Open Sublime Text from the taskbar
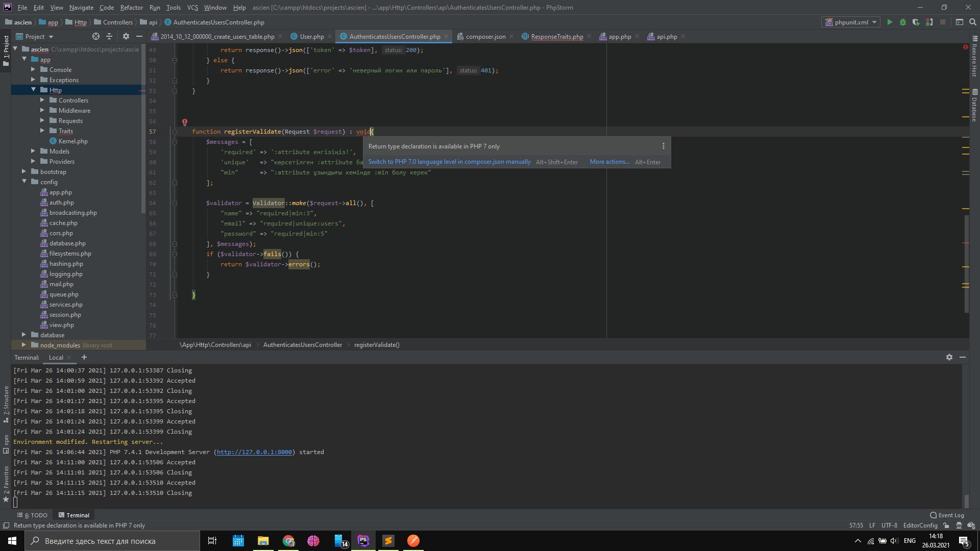Viewport: 980px width, 551px height. 388,541
